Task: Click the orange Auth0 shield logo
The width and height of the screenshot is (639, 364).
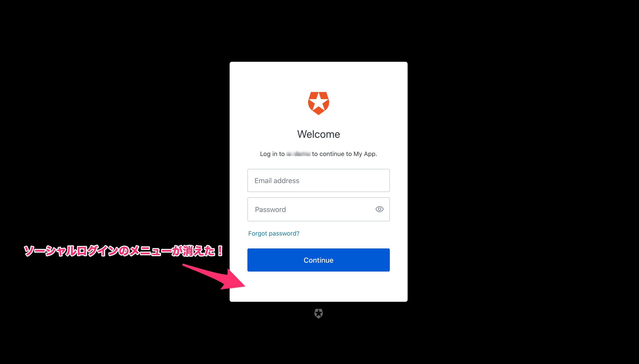Action: 318,103
